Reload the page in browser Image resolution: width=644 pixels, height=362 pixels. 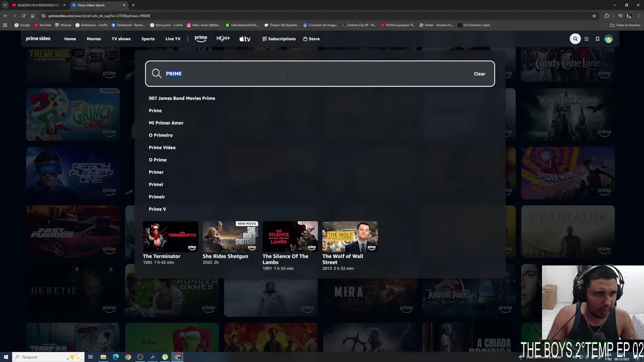coord(23,16)
